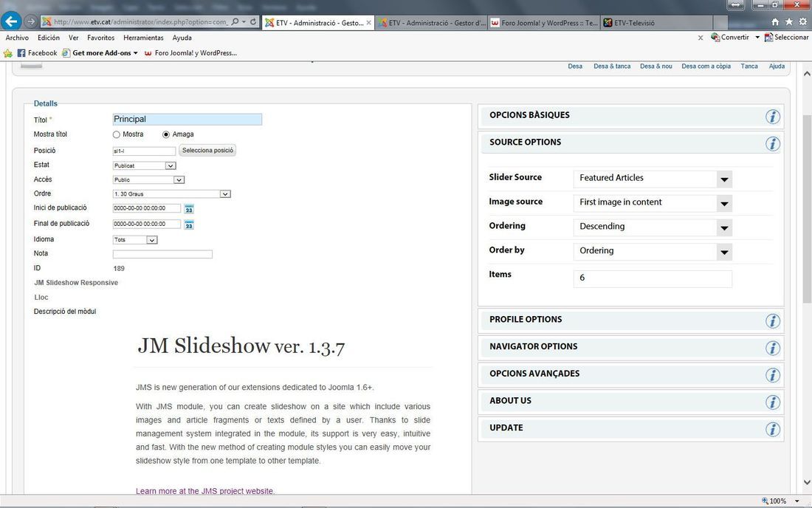The height and width of the screenshot is (508, 812).
Task: Open the Ver menu
Action: point(74,38)
